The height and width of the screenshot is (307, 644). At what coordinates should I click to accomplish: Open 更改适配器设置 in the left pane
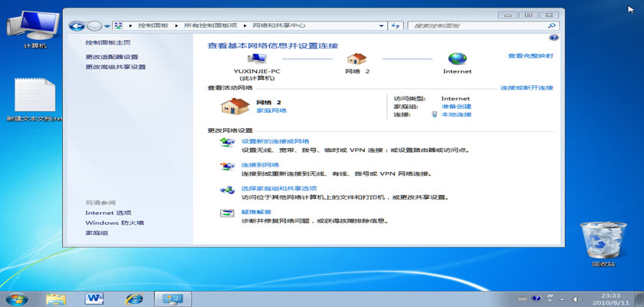[112, 57]
